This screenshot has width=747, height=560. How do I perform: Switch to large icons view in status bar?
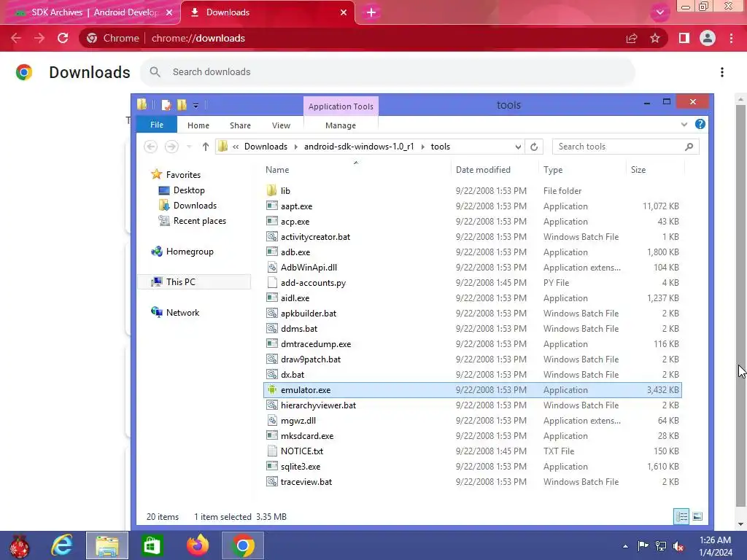(697, 517)
